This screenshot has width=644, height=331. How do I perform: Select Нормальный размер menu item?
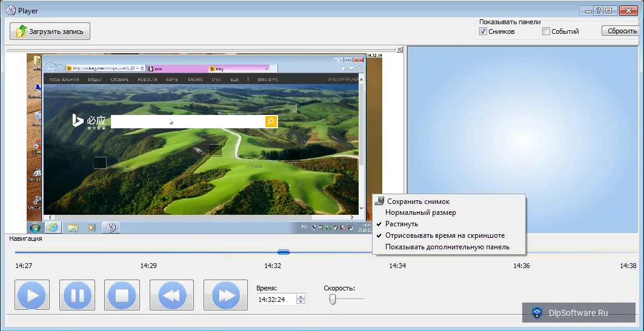(x=448, y=212)
